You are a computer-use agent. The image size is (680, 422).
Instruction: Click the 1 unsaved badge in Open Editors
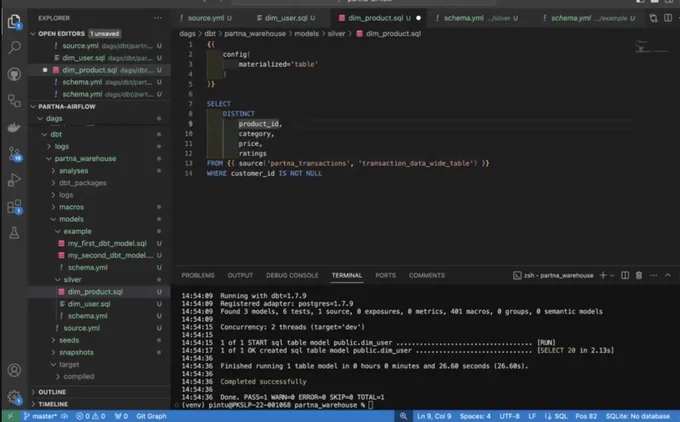(105, 33)
